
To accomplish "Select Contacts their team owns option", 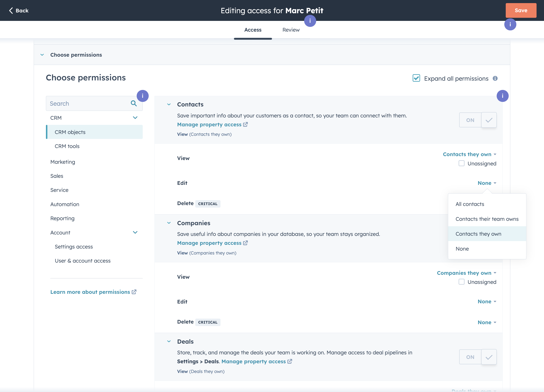I will (487, 219).
